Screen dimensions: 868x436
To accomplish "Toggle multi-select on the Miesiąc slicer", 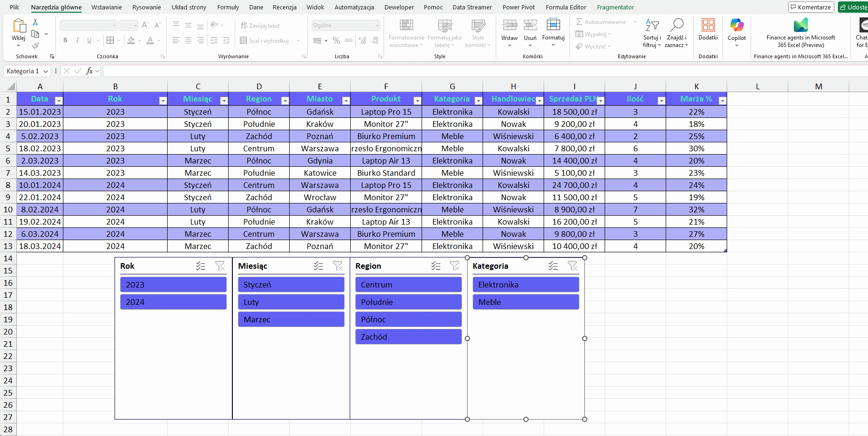I will tap(319, 266).
